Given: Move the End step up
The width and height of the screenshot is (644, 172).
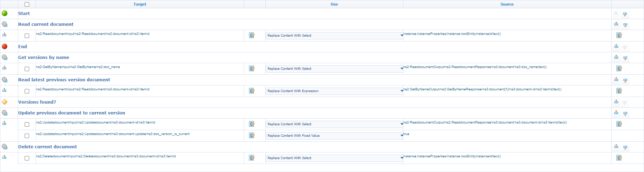Looking at the screenshot, I should 616,46.
